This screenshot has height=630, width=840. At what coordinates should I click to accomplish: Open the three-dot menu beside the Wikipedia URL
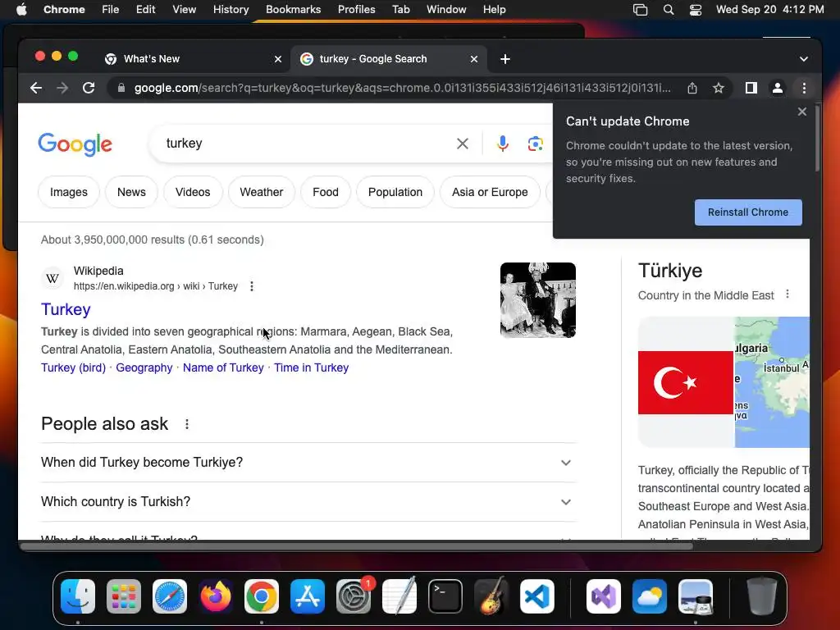(x=251, y=286)
